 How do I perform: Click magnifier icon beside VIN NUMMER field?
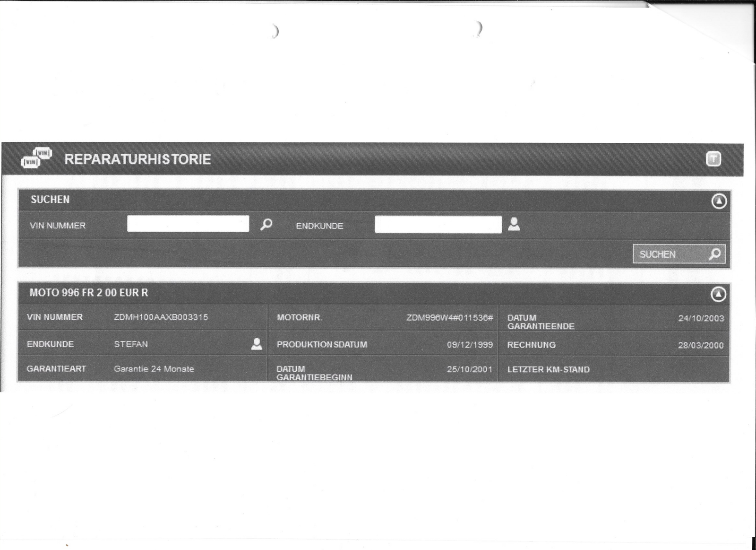tap(266, 224)
